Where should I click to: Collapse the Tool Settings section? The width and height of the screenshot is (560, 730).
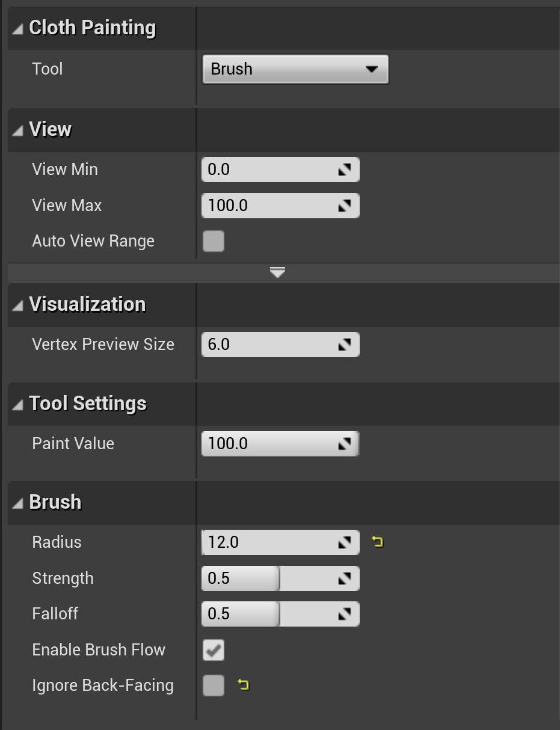click(18, 404)
